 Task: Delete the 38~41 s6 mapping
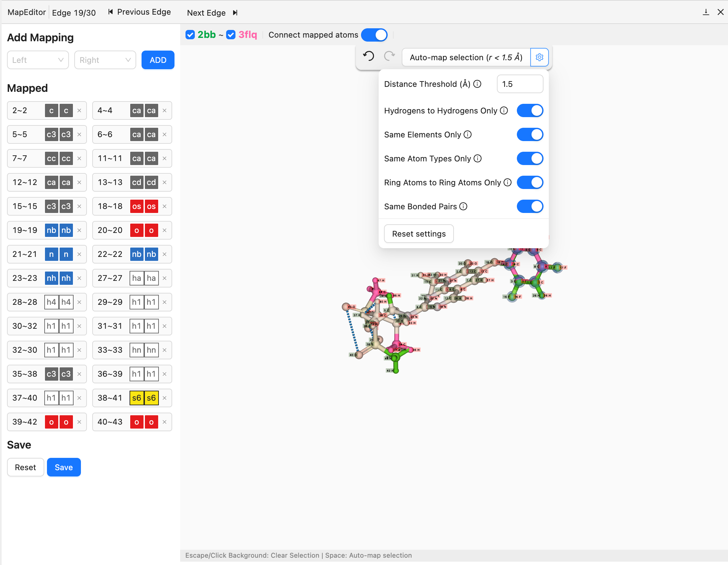pos(164,398)
